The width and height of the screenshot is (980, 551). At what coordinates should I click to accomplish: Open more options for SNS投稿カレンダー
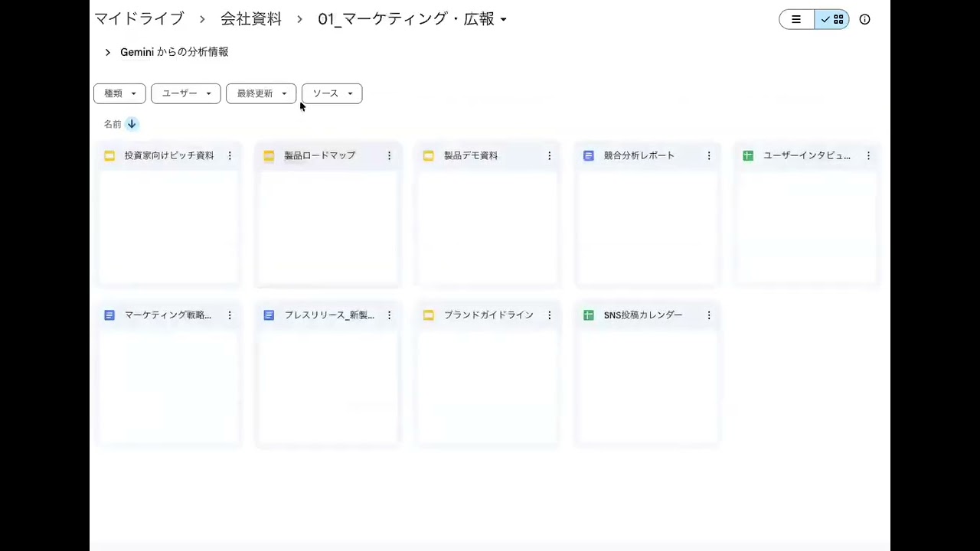tap(709, 315)
